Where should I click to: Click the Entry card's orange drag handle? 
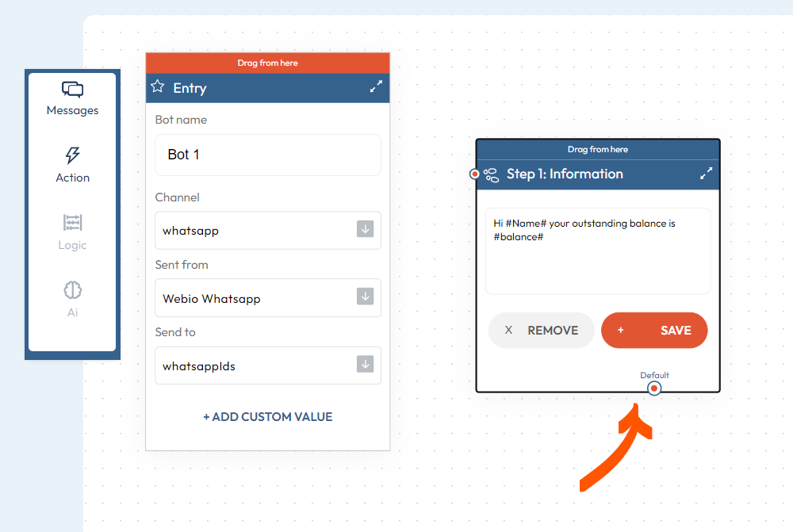pos(267,63)
